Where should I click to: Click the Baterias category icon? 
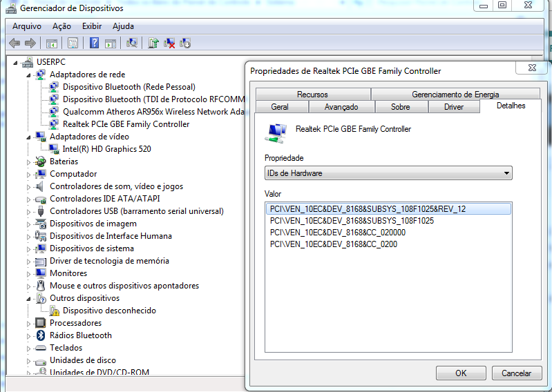click(41, 161)
